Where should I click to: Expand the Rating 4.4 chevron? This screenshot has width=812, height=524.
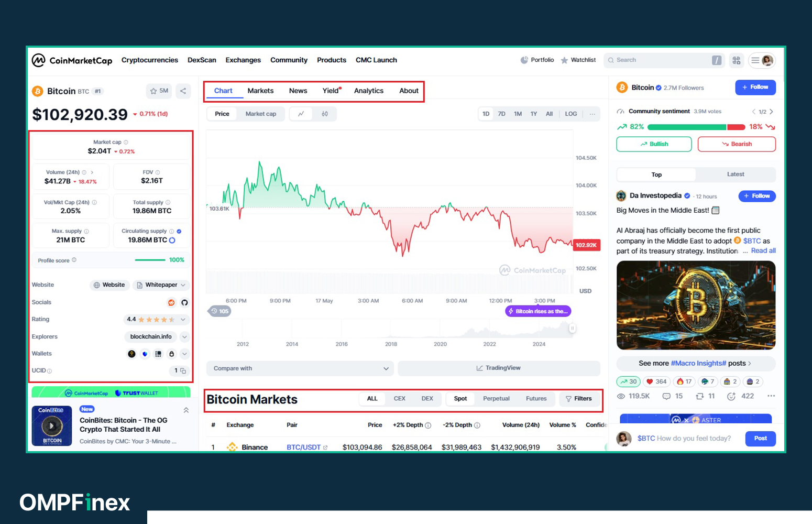183,320
